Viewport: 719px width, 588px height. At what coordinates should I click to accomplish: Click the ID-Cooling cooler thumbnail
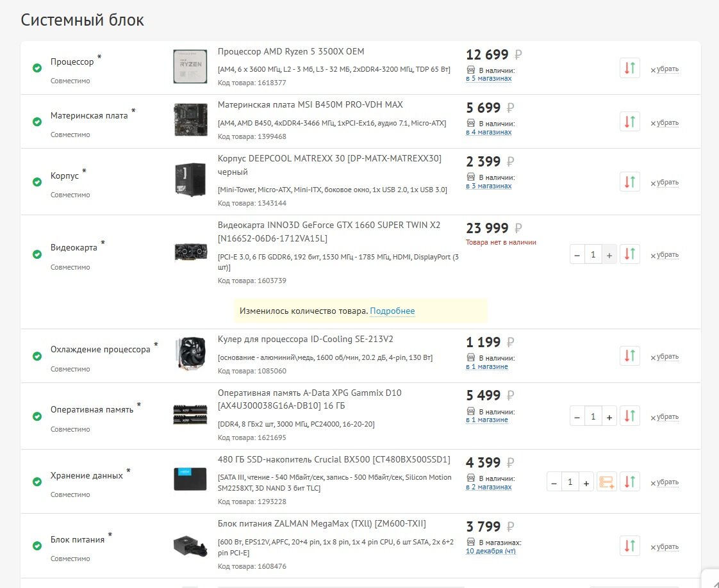coord(190,354)
